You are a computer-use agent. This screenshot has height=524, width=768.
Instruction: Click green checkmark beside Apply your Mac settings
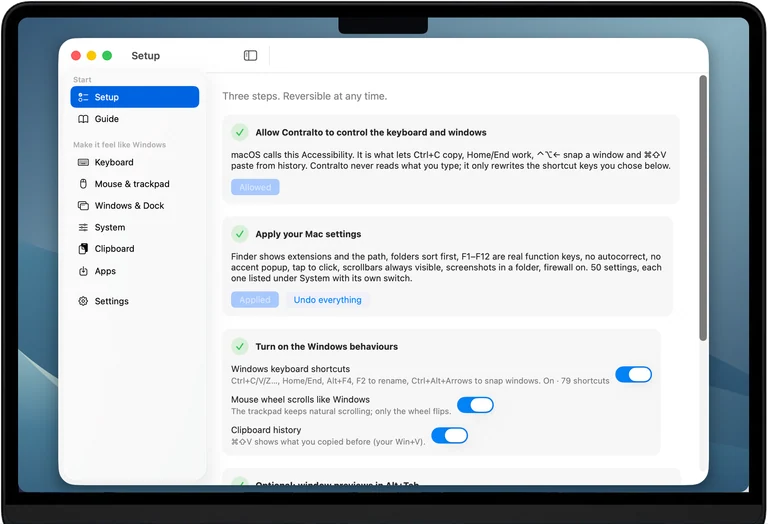point(240,234)
